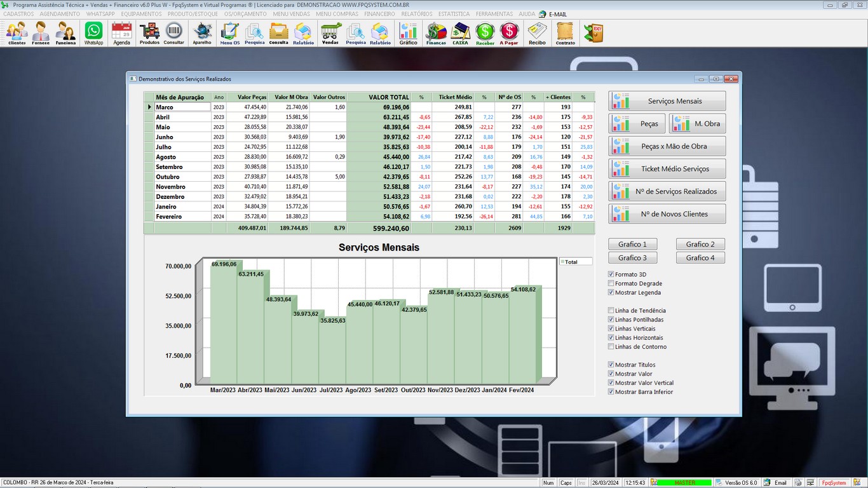Click the Nº de Serviços Realizados button
868x488 pixels.
coord(667,191)
